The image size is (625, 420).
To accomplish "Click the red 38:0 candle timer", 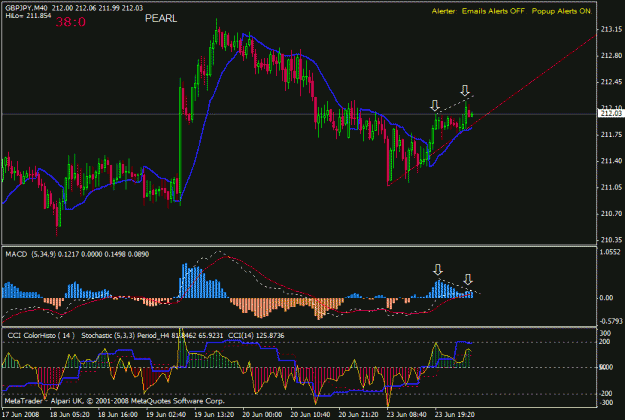I will (71, 22).
